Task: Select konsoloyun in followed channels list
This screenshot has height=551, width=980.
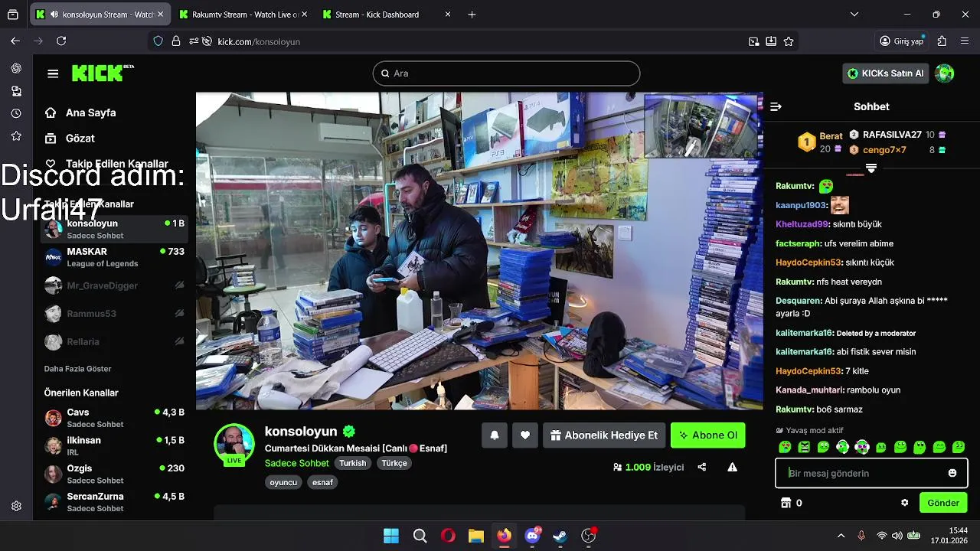Action: tap(115, 229)
